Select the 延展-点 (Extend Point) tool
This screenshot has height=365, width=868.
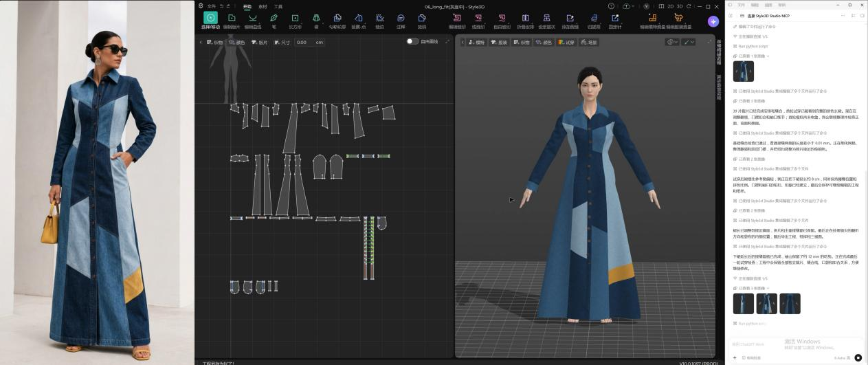pyautogui.click(x=358, y=21)
